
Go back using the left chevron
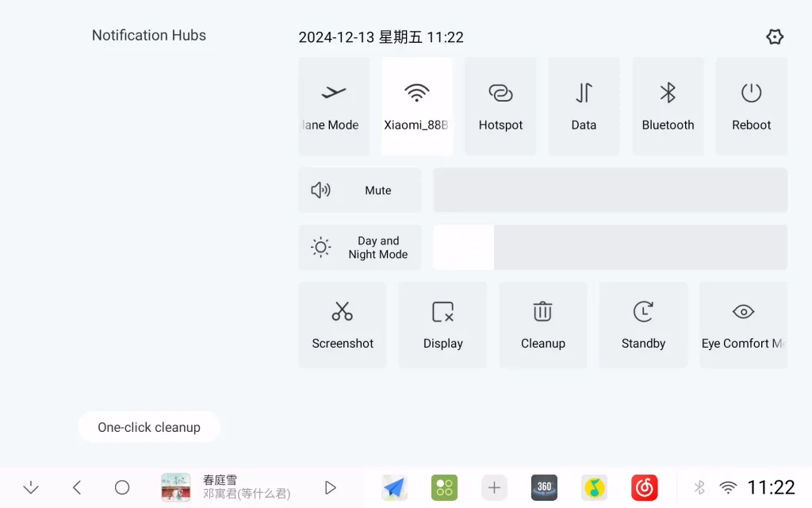click(x=77, y=487)
